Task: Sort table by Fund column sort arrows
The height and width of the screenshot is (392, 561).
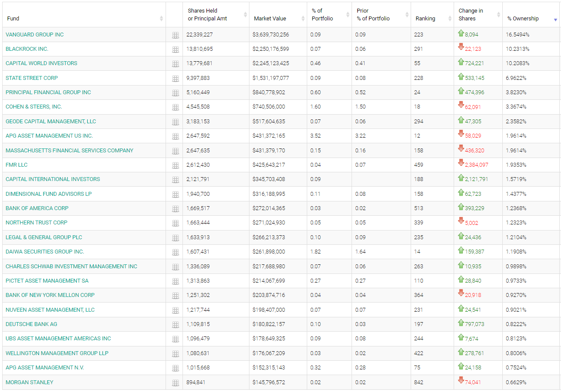Action: (162, 18)
